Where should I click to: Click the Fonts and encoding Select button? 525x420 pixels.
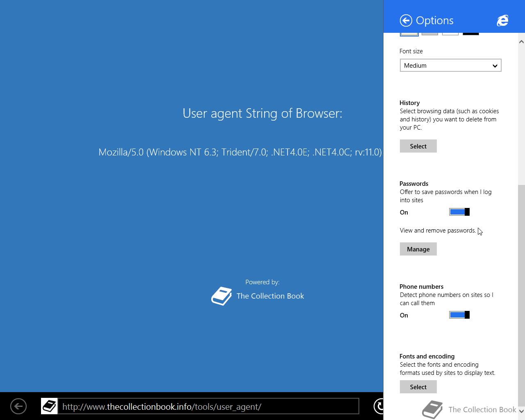[x=418, y=387]
